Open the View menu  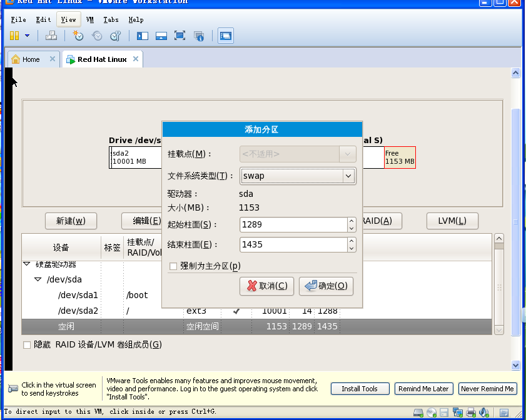68,19
